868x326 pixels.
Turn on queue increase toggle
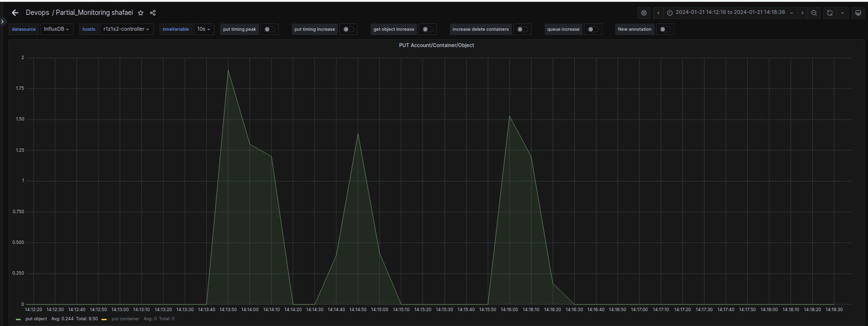(x=593, y=29)
